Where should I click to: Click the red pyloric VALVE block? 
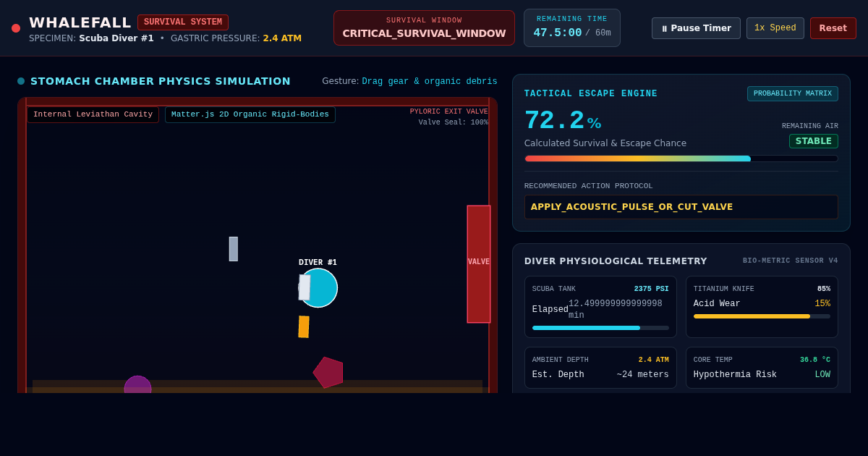(x=478, y=264)
